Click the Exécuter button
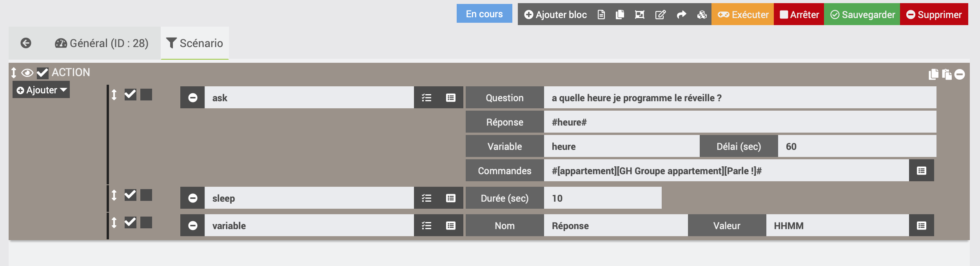Viewport: 980px width, 266px height. pos(742,15)
